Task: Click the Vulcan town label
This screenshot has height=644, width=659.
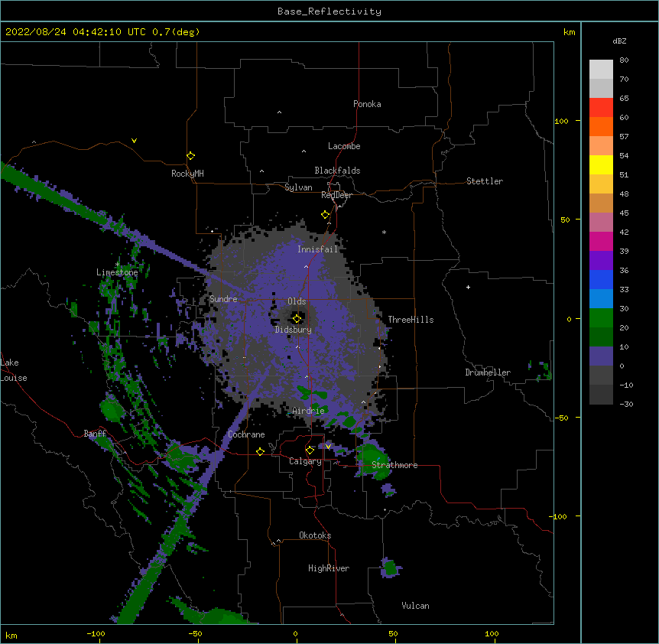Action: click(x=415, y=606)
